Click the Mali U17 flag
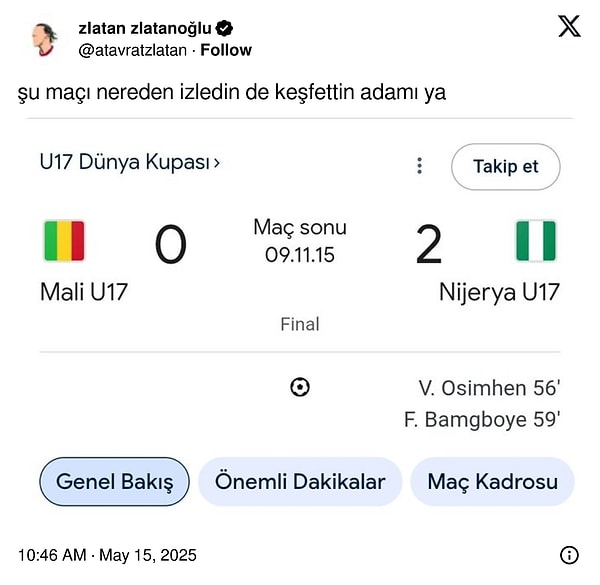This screenshot has height=585, width=600. [63, 241]
